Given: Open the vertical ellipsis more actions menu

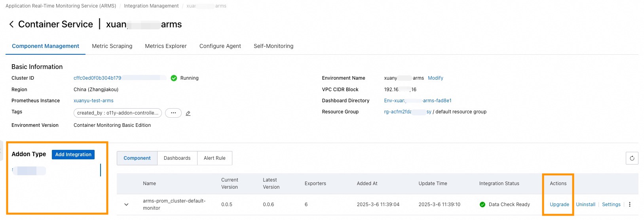Looking at the screenshot, I should [630, 205].
